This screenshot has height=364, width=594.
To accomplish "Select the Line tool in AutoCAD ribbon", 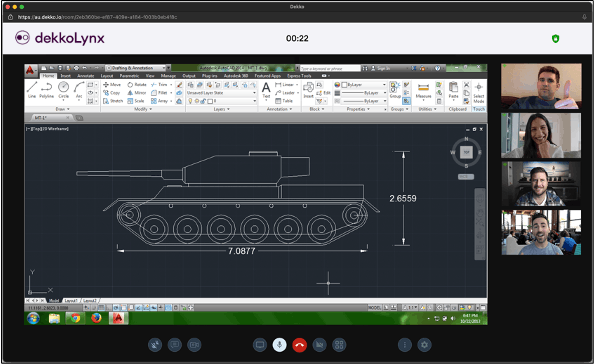I will [32, 90].
